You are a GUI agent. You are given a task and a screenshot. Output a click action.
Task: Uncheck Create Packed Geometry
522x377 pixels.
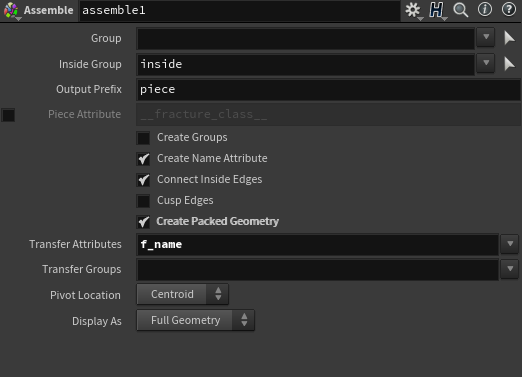tap(143, 222)
